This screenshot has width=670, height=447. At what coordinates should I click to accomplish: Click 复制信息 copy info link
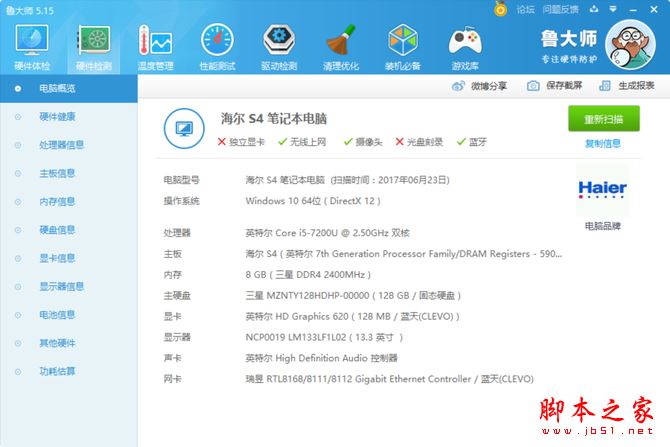(x=602, y=144)
